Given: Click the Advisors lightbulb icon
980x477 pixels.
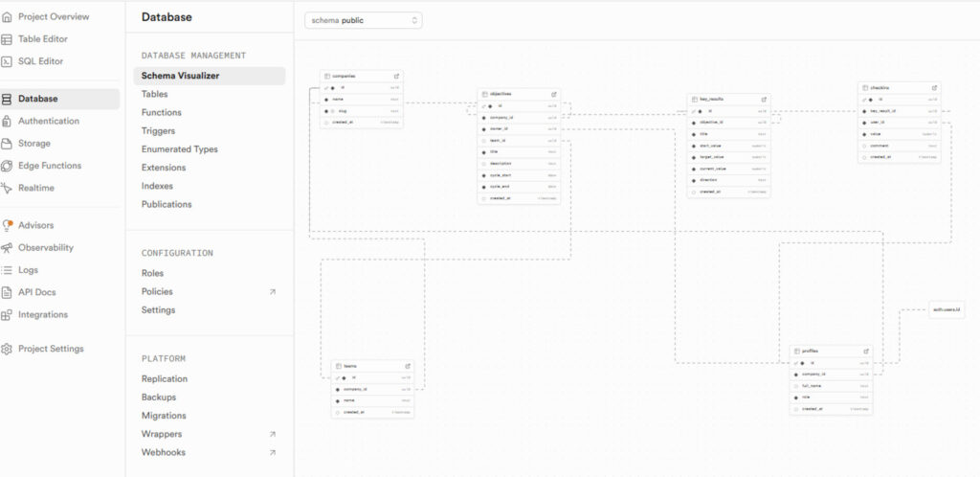Looking at the screenshot, I should pyautogui.click(x=8, y=226).
